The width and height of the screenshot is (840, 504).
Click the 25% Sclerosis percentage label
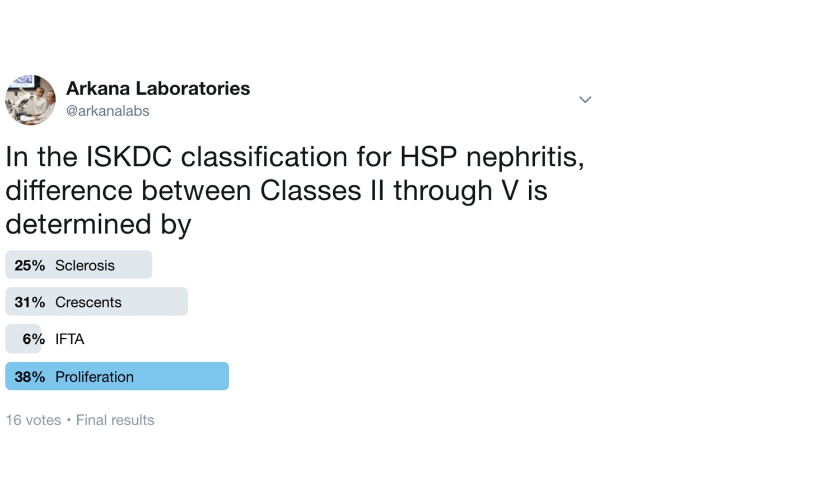point(30,265)
